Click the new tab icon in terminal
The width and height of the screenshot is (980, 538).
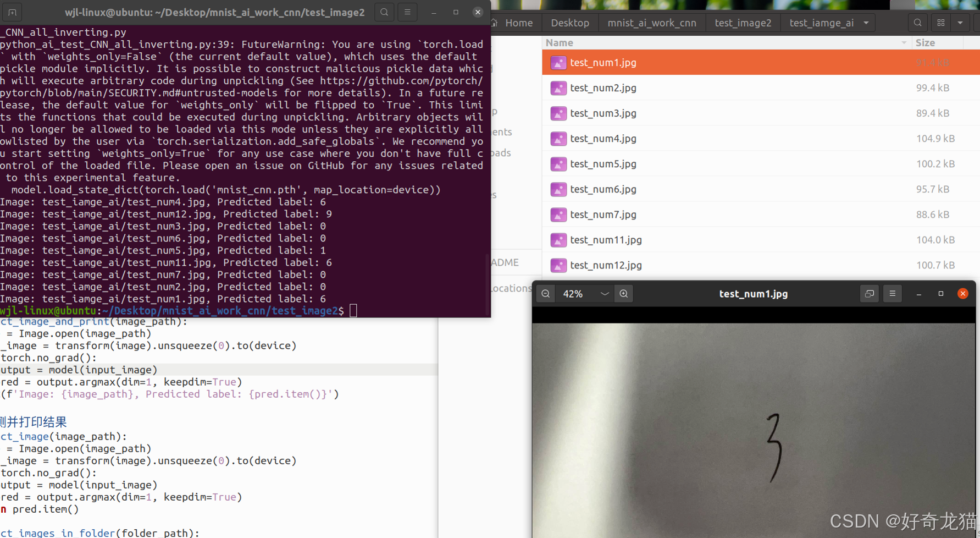pos(12,12)
